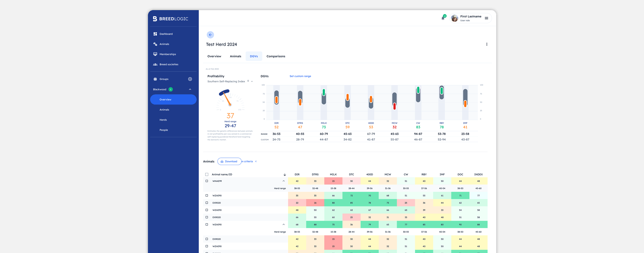Check the WNAE99 row checkbox
Viewport: 644px width, 253px height.
coord(207,181)
